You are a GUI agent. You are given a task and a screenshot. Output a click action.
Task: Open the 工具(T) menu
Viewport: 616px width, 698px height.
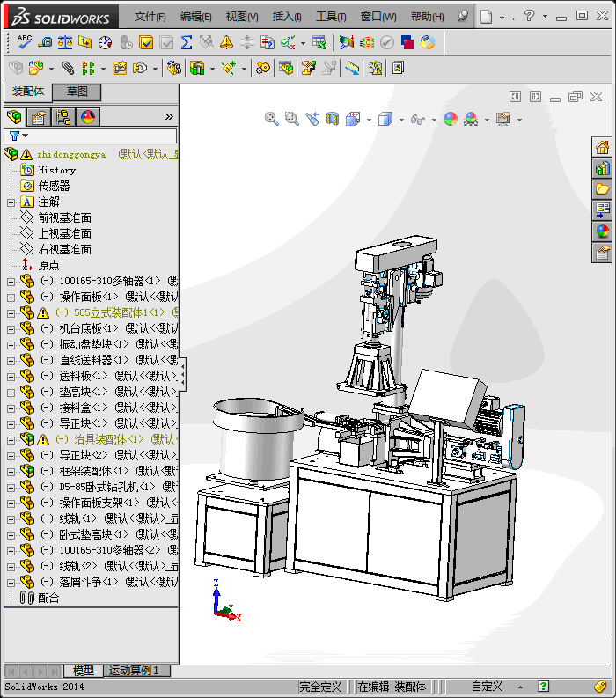pyautogui.click(x=331, y=17)
